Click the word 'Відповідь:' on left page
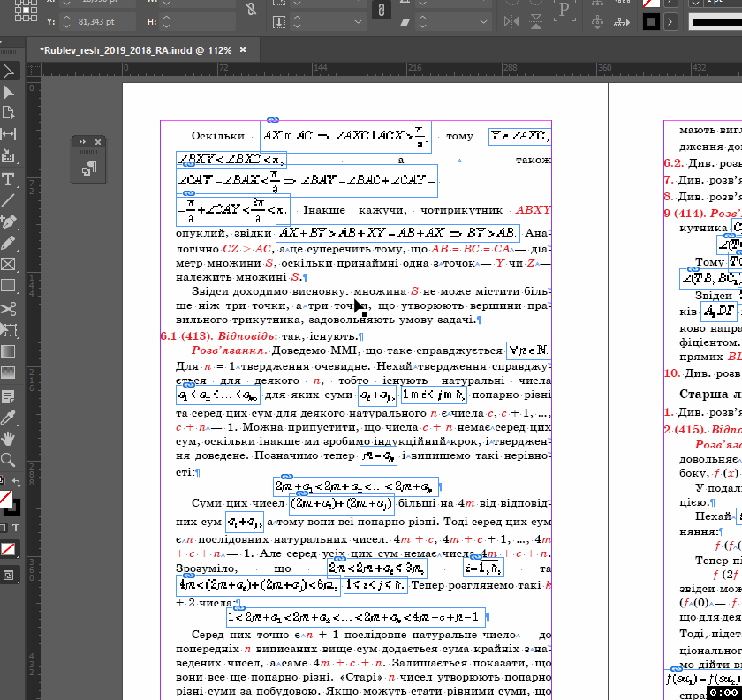This screenshot has height=700, width=742. (247, 336)
